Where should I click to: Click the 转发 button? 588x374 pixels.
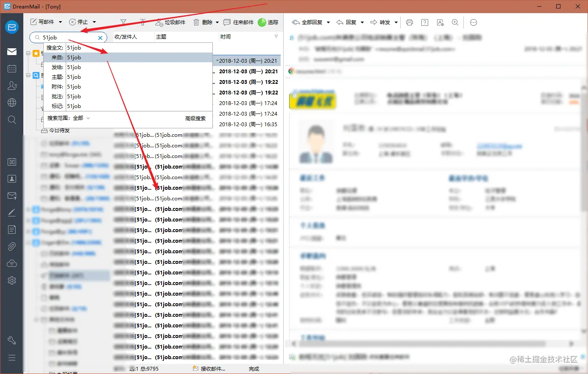point(380,22)
